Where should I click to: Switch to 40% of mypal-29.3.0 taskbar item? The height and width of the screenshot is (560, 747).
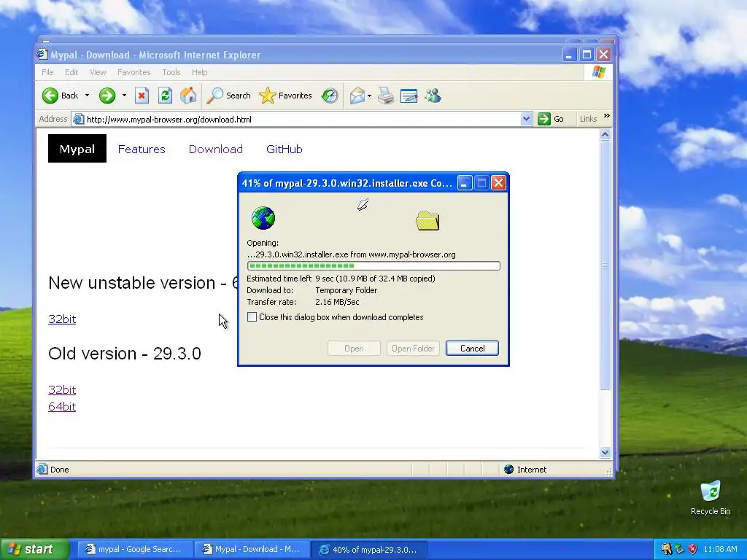pyautogui.click(x=368, y=549)
